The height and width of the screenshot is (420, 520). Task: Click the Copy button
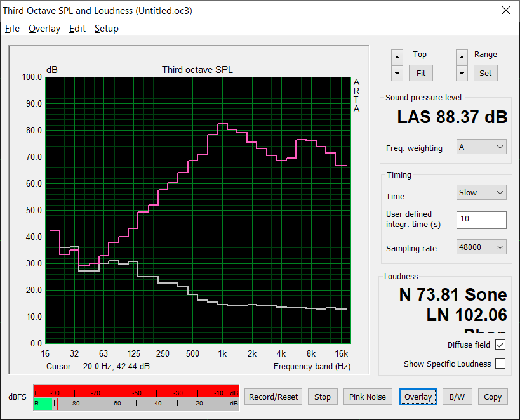[x=493, y=397]
